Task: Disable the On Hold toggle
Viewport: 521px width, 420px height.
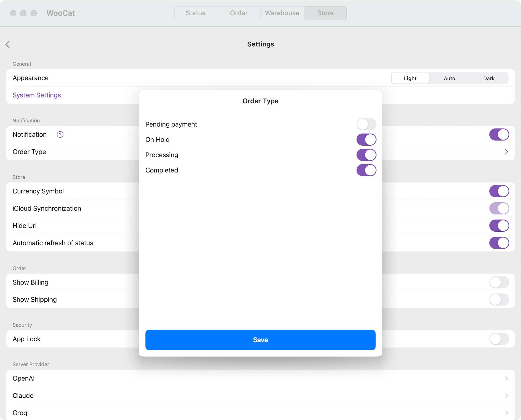Action: pos(366,139)
